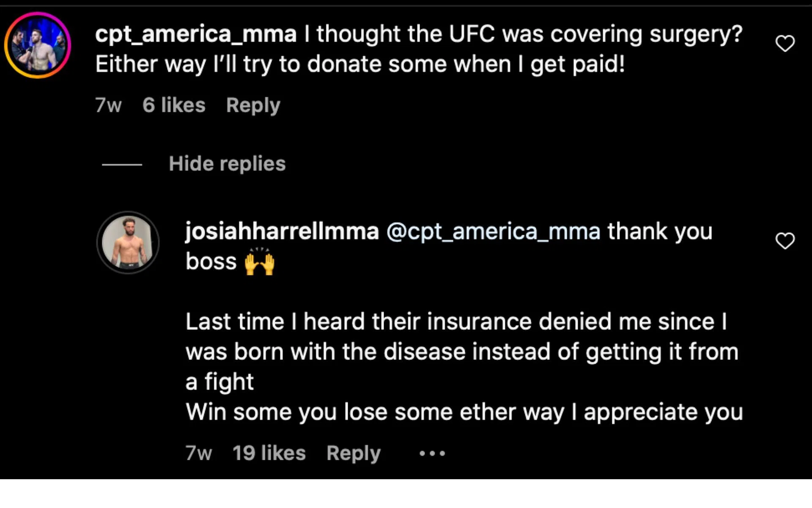
Task: View the 19 likes on the reply
Action: (269, 453)
